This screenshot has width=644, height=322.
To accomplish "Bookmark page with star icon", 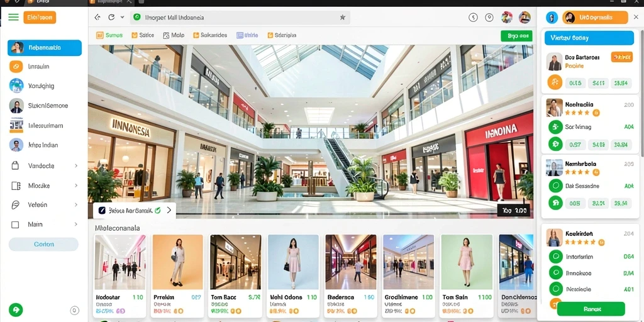I will tap(342, 17).
